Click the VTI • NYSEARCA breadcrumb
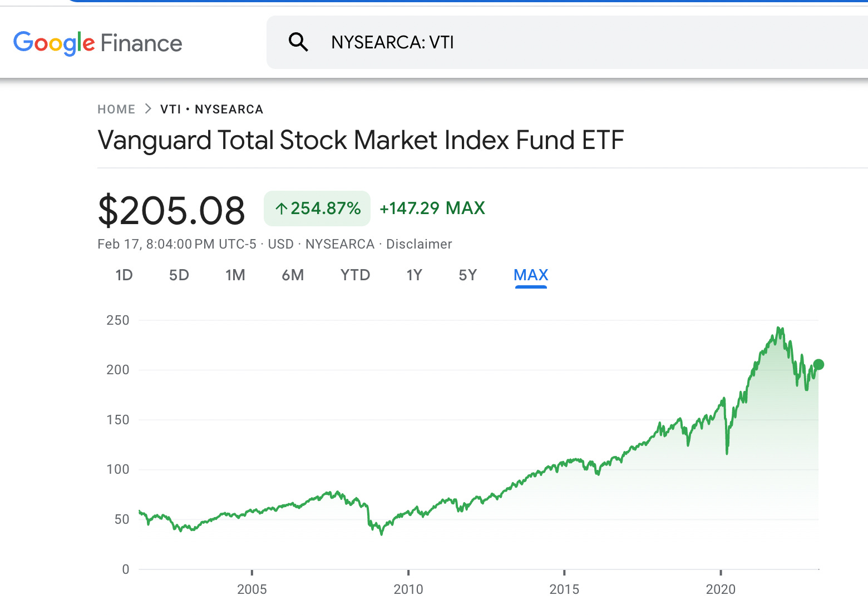Image resolution: width=868 pixels, height=615 pixels. pos(212,109)
